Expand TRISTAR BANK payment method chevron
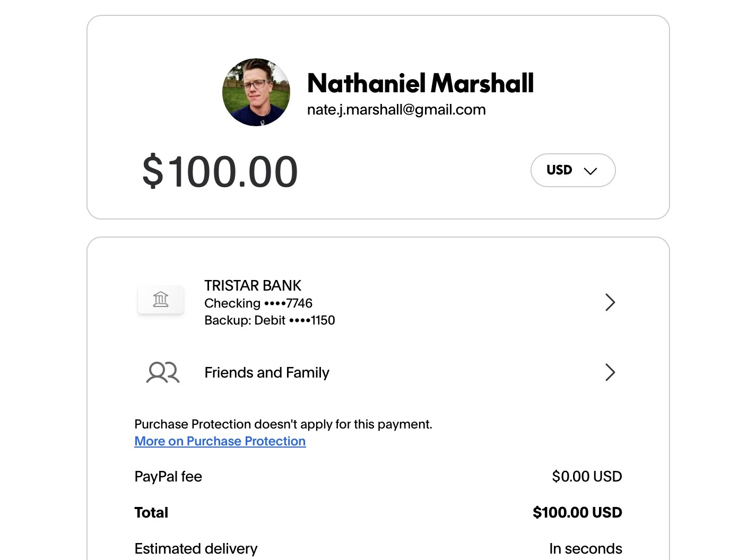747x560 pixels. point(610,302)
